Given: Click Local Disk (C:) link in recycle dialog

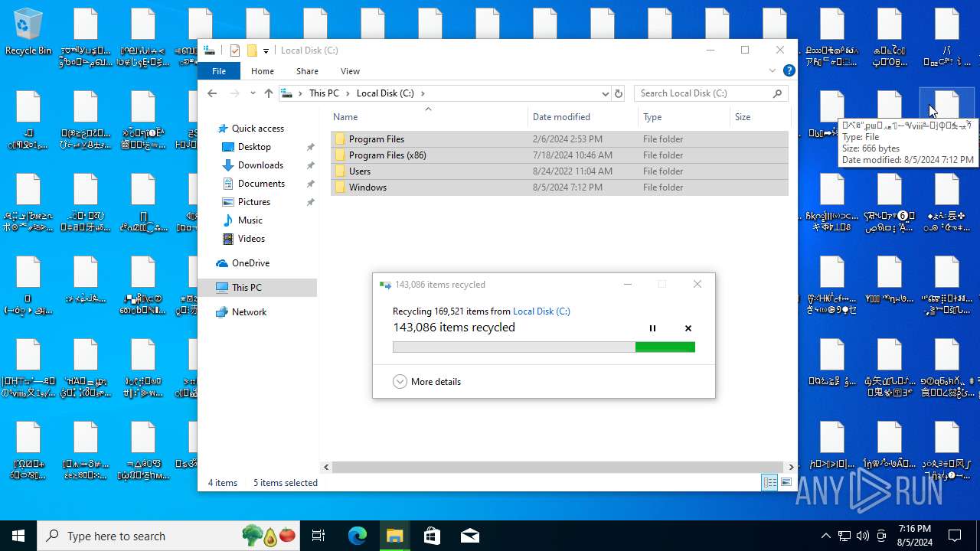Looking at the screenshot, I should [541, 311].
